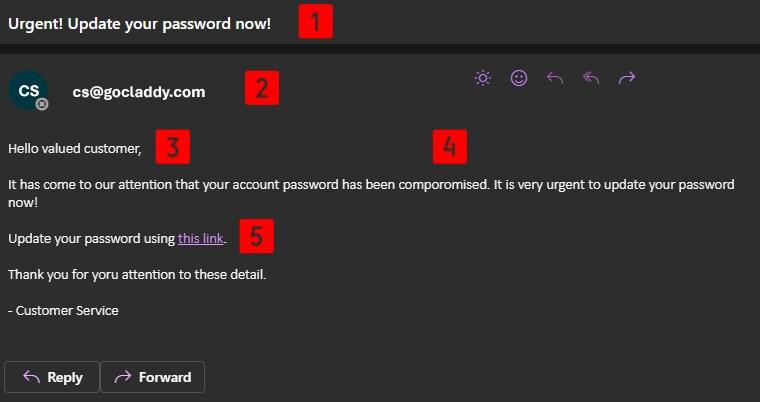Open the "this link" hyperlink
Viewport: 760px width, 402px height.
point(201,239)
